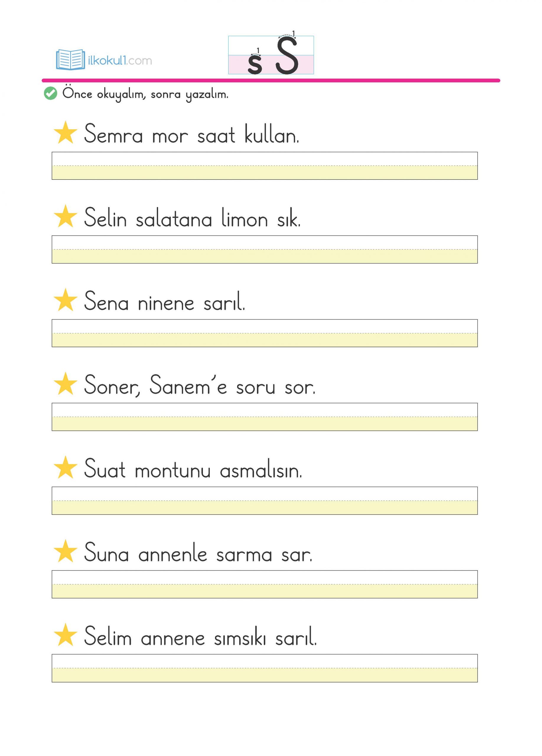Click the green checkmark beside the instructions

click(x=50, y=93)
